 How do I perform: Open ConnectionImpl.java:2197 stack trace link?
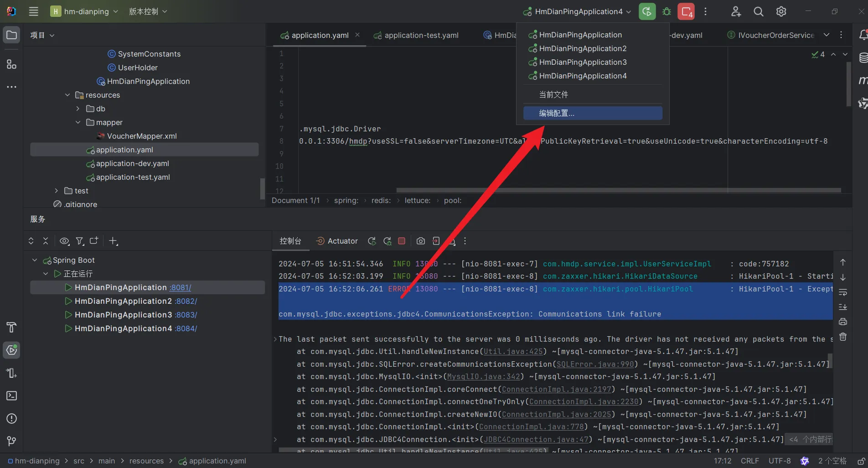(557, 389)
